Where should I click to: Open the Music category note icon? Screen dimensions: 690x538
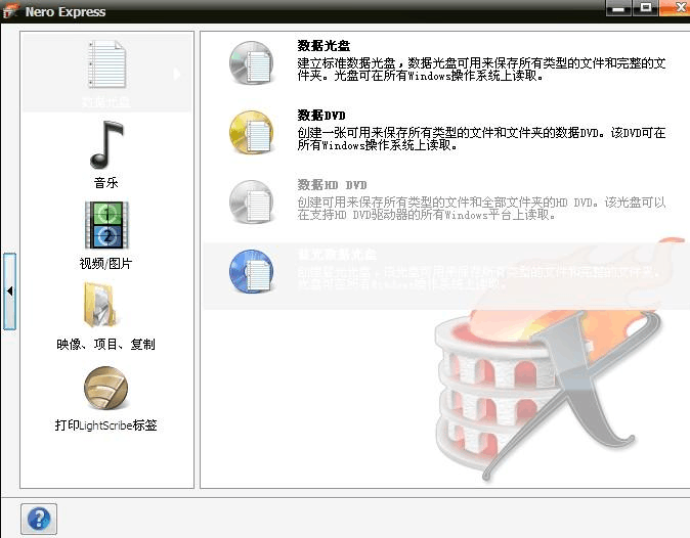click(x=106, y=145)
